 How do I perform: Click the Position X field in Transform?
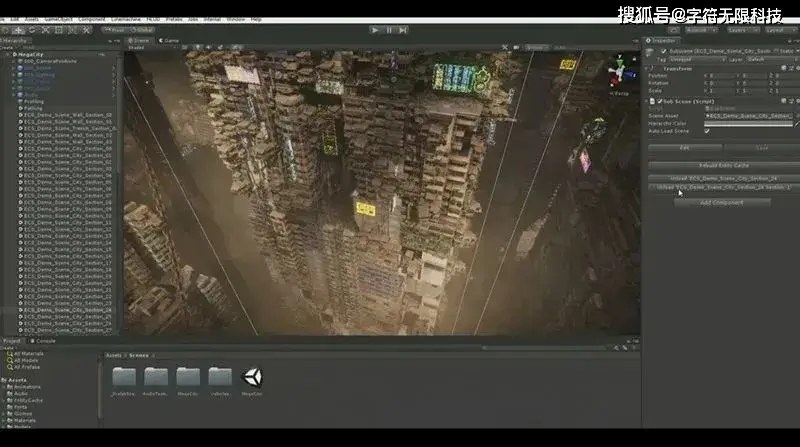click(723, 76)
